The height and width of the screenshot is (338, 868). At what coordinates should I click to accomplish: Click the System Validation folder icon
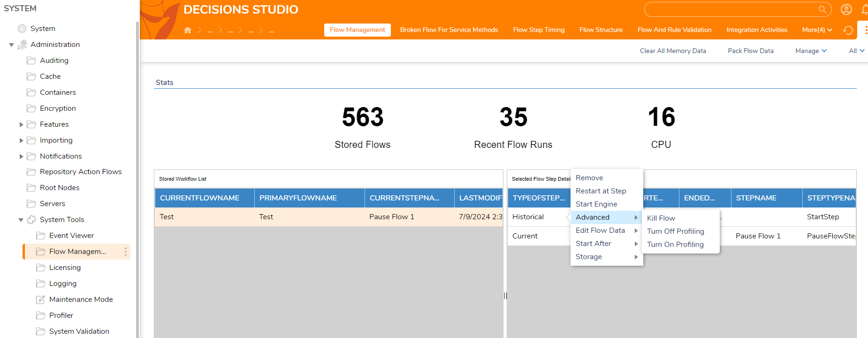tap(41, 331)
